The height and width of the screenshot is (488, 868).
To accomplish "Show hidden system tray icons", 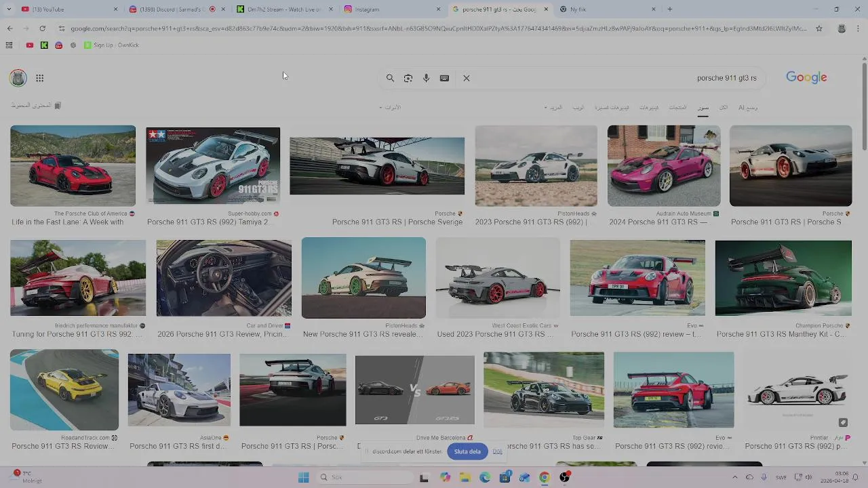I will point(735,478).
